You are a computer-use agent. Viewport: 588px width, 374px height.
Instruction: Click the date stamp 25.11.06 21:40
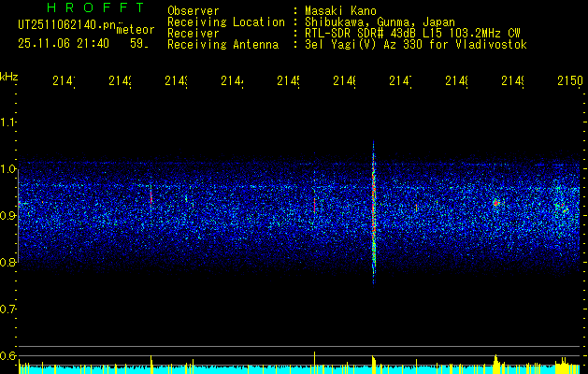(x=64, y=44)
